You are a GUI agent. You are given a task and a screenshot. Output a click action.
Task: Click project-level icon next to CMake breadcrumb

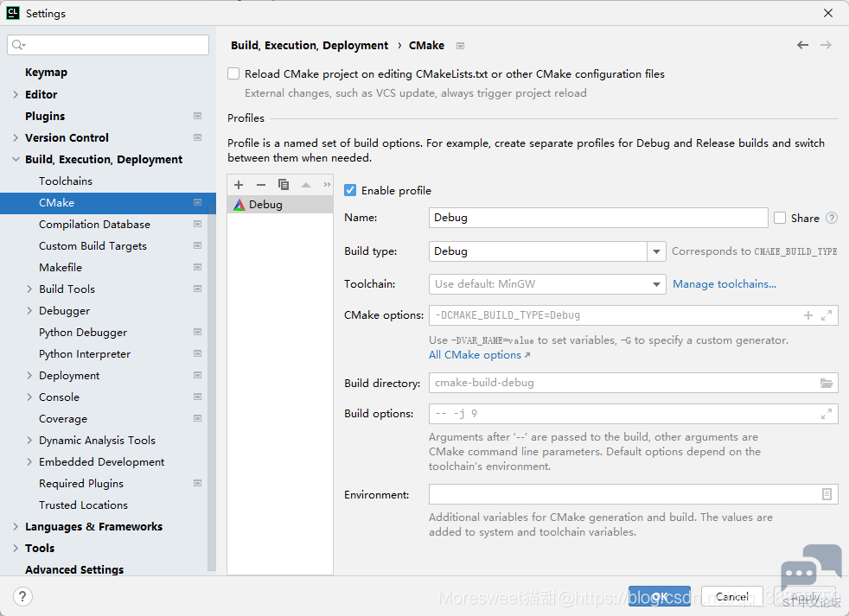click(x=460, y=46)
